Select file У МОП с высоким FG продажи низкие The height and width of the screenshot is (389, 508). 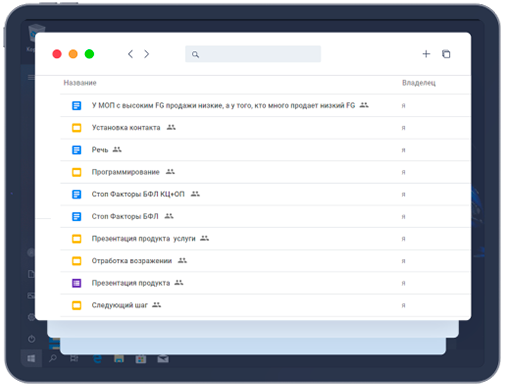223,105
